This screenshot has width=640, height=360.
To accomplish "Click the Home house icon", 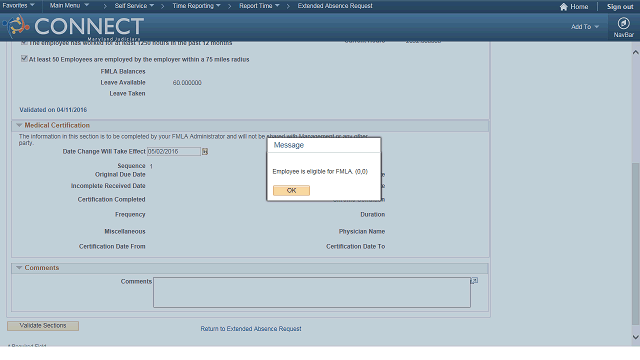I will (564, 7).
